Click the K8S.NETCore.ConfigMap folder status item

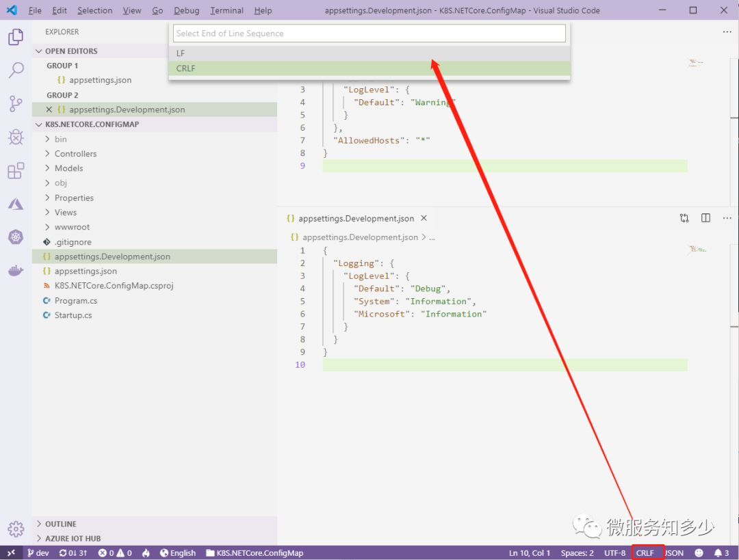255,553
